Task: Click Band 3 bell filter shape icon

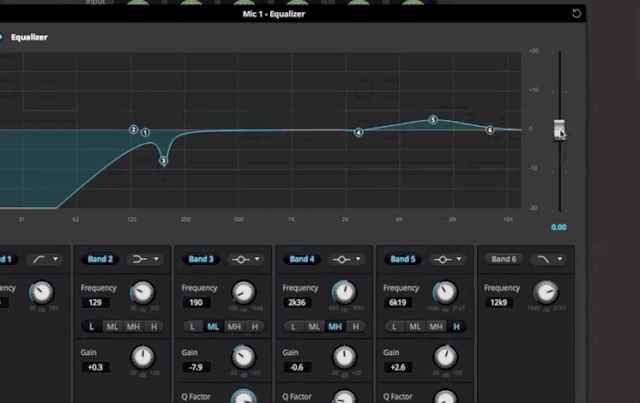Action: tap(240, 259)
